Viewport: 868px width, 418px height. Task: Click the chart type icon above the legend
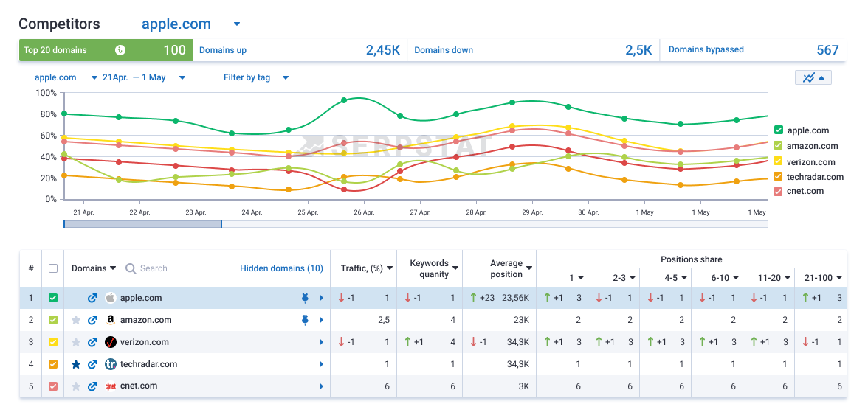(813, 77)
